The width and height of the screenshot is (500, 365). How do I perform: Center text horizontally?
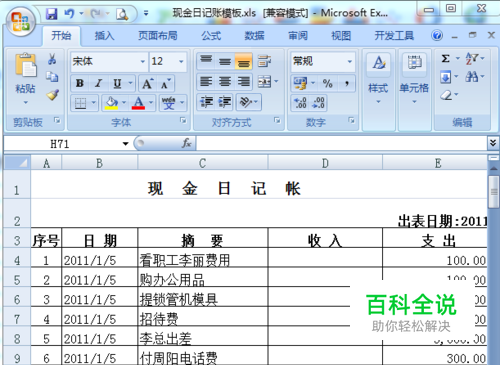click(x=225, y=82)
